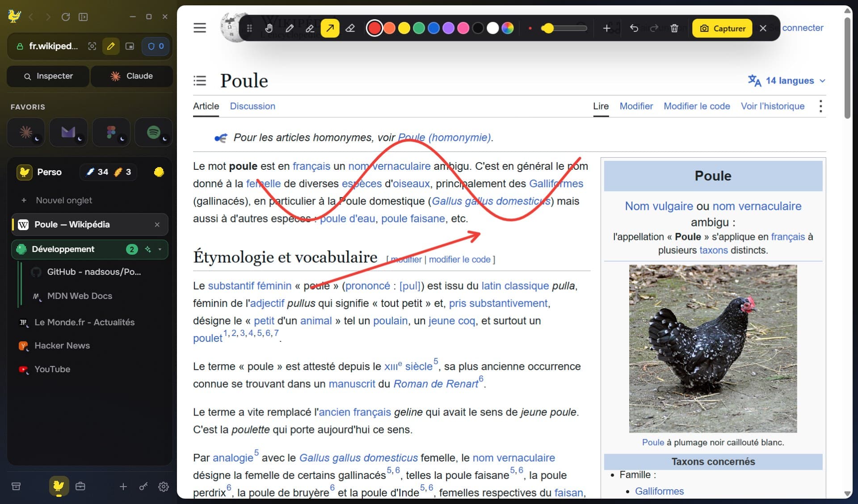Open the Modifier le code tab

tap(697, 106)
